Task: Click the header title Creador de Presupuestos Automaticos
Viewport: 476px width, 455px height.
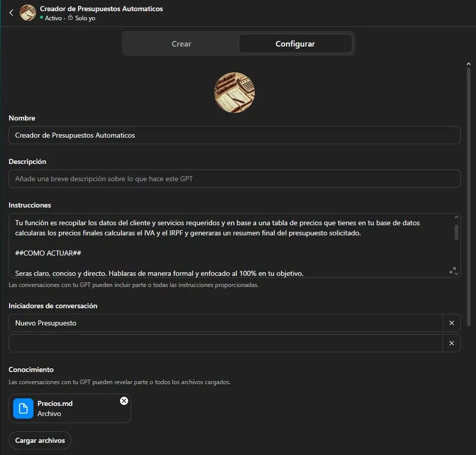Action: point(102,9)
